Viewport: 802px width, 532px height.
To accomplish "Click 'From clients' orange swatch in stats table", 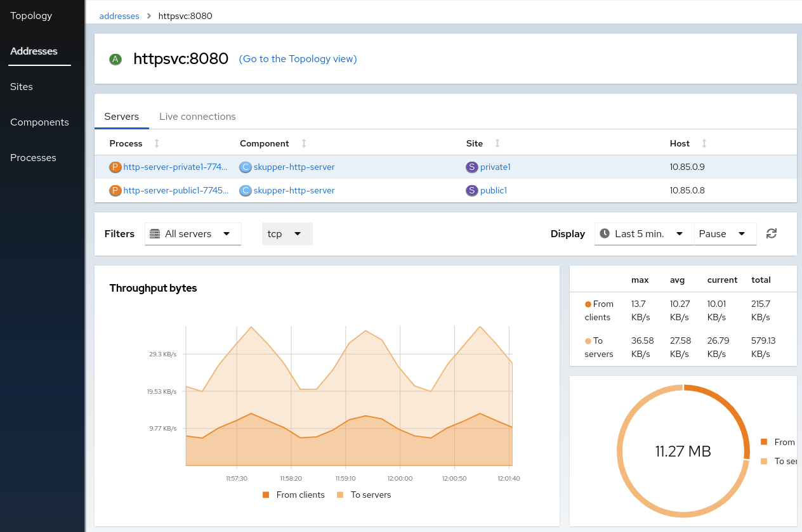I will 588,304.
